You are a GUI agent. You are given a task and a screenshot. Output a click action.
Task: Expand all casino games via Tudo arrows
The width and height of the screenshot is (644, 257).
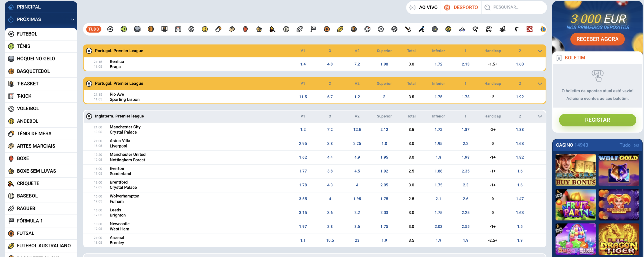(x=629, y=145)
